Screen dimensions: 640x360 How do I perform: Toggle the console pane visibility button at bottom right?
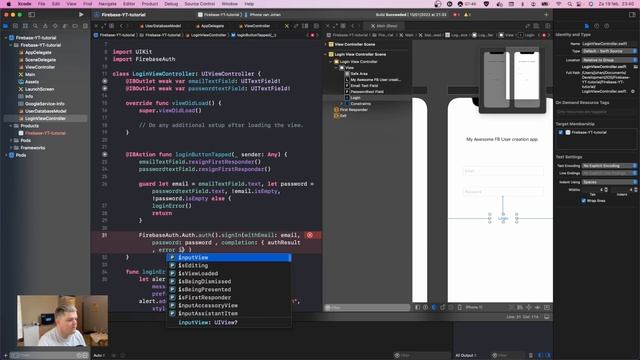coord(548,356)
